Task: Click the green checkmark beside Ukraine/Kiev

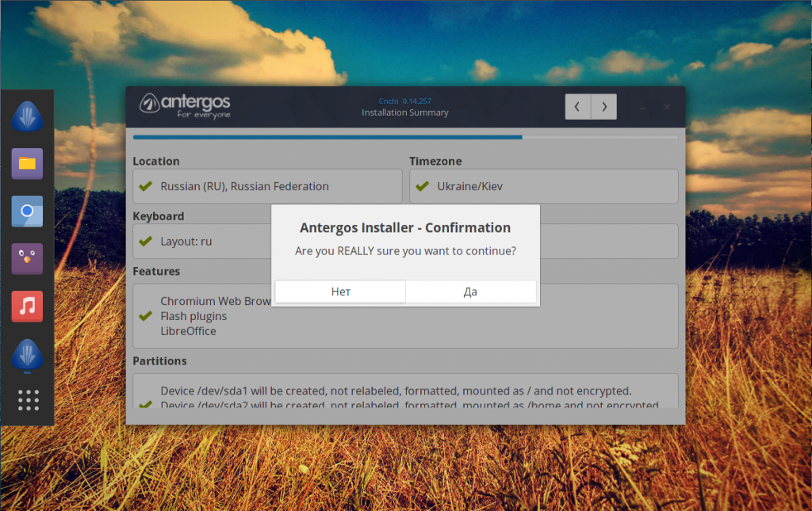Action: pos(422,186)
